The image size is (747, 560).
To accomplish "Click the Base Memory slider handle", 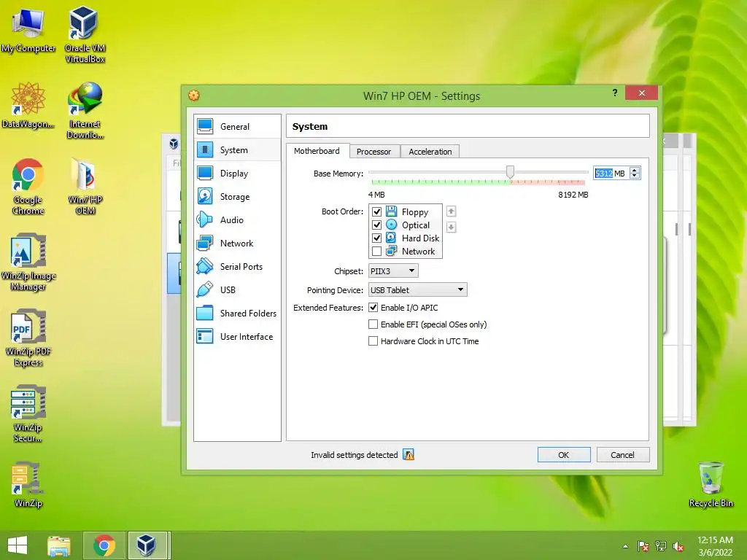I will click(x=510, y=172).
